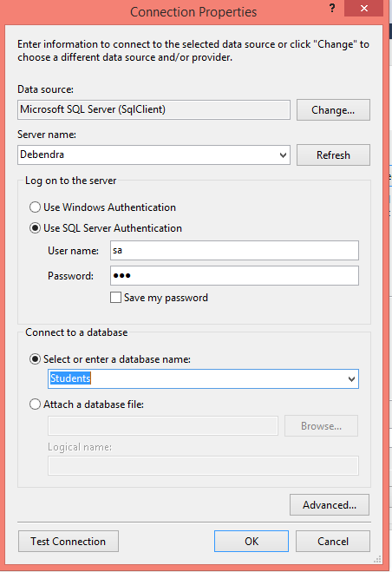
Task: Cancel the connection dialog
Action: pos(332,542)
